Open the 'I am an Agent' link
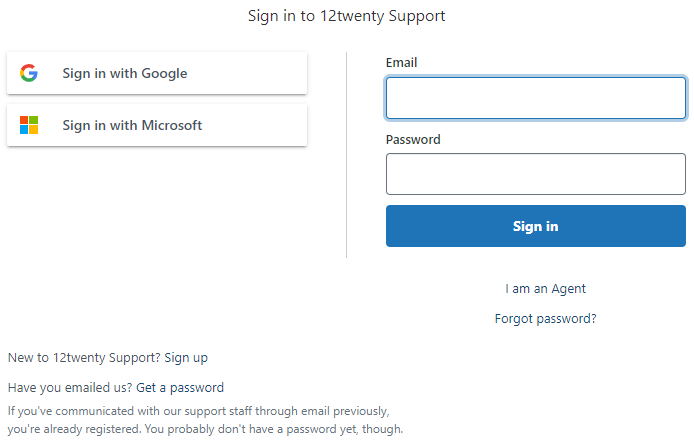This screenshot has width=694, height=442. click(545, 289)
